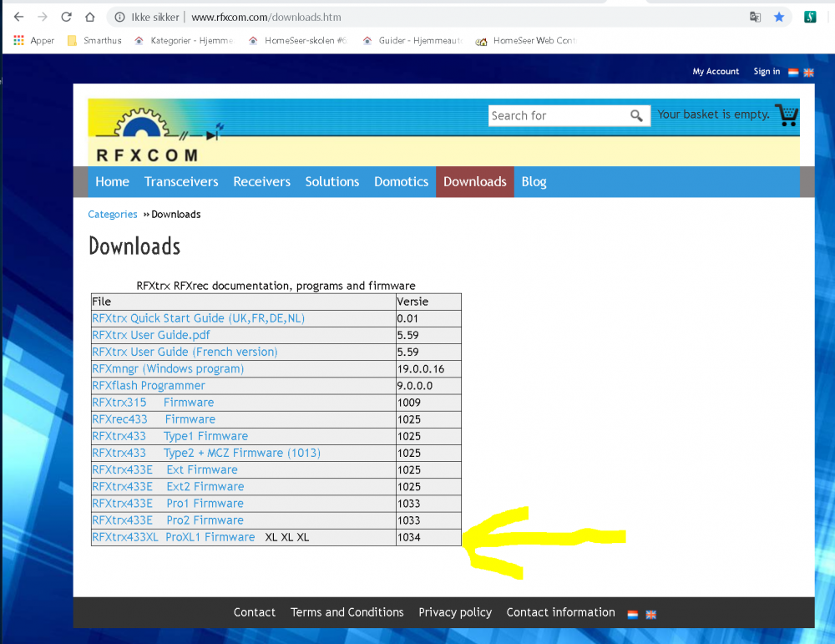Click the RFXflash Programmer link
This screenshot has width=835, height=644.
pyautogui.click(x=149, y=386)
